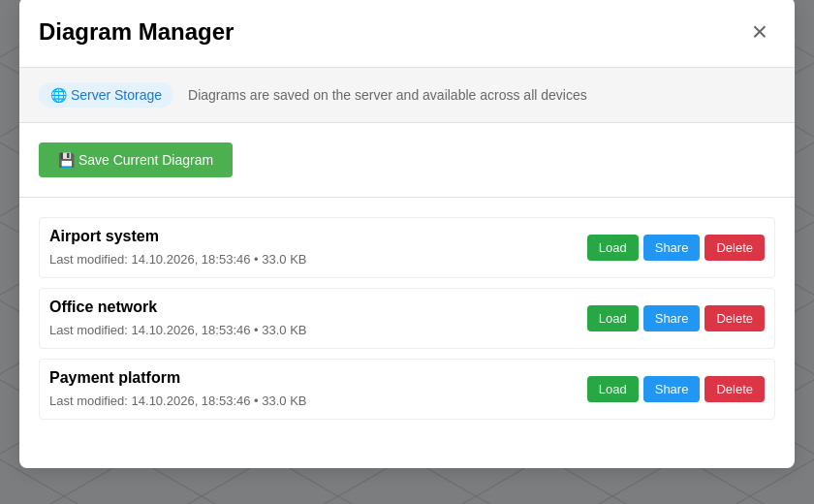The width and height of the screenshot is (814, 504).
Task: Load the Office network diagram
Action: point(612,318)
